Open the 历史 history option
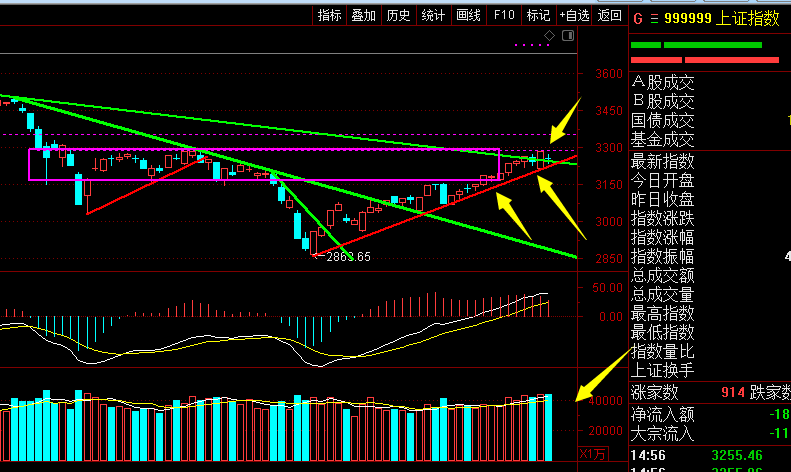The image size is (791, 472). click(x=399, y=16)
